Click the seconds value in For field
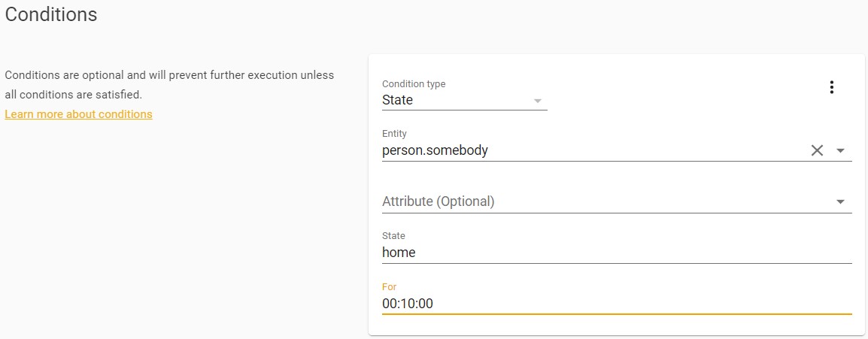Screen dimensions: 868x339 [x=426, y=304]
